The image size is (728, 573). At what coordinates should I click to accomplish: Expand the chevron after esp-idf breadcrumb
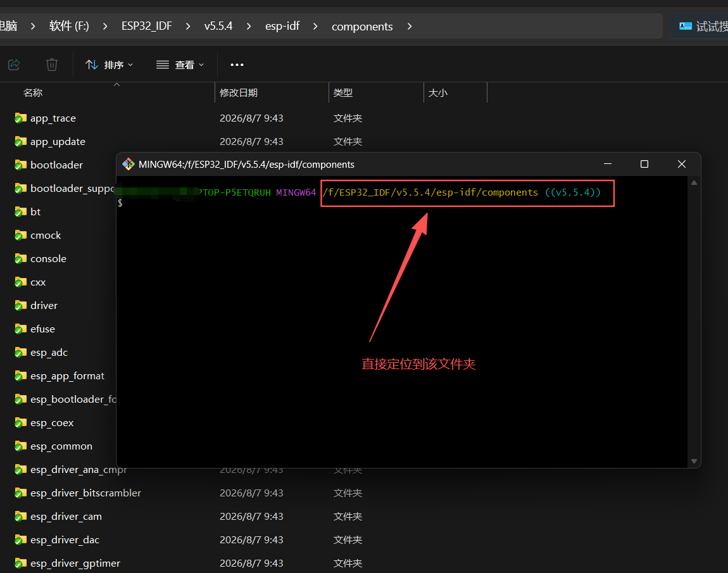point(316,27)
